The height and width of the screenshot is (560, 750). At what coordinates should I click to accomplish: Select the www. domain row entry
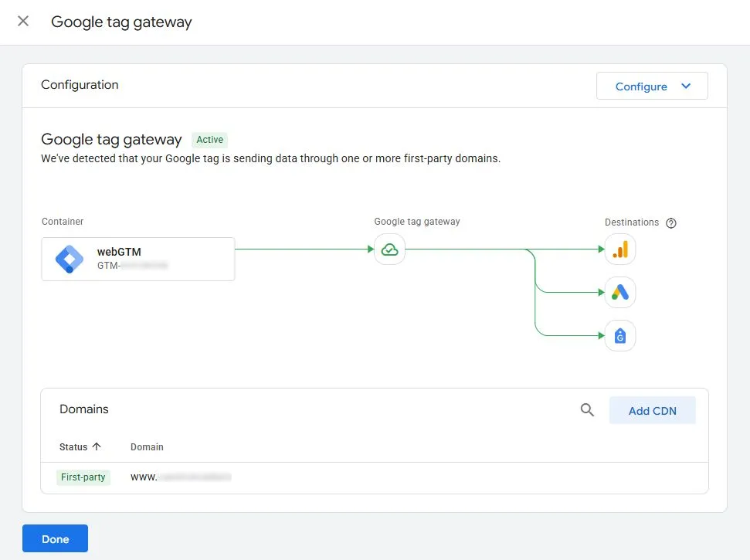tap(181, 477)
